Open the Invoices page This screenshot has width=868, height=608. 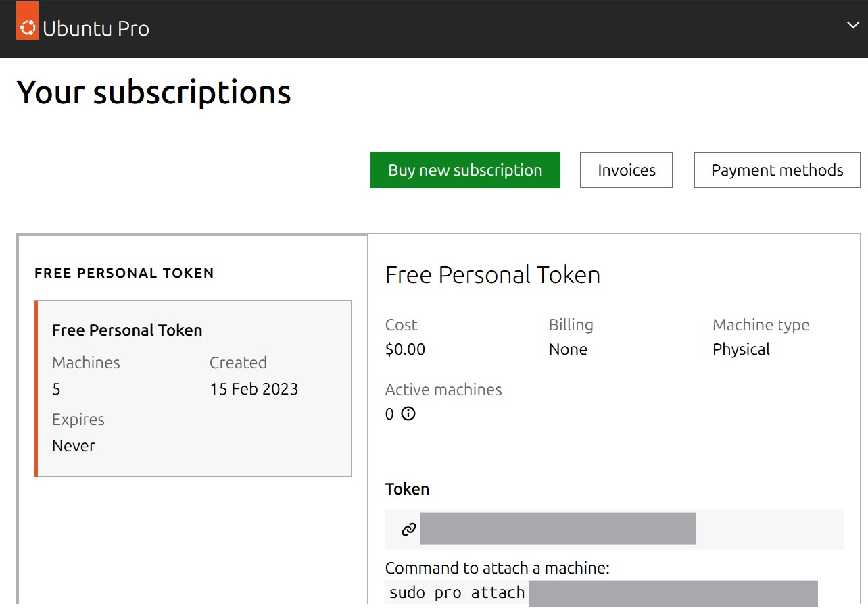[627, 170]
